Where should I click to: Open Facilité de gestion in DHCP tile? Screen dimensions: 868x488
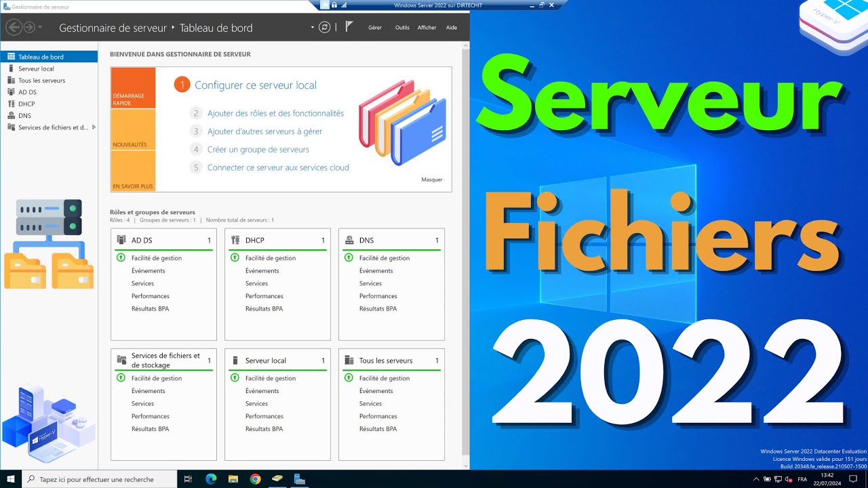point(271,258)
